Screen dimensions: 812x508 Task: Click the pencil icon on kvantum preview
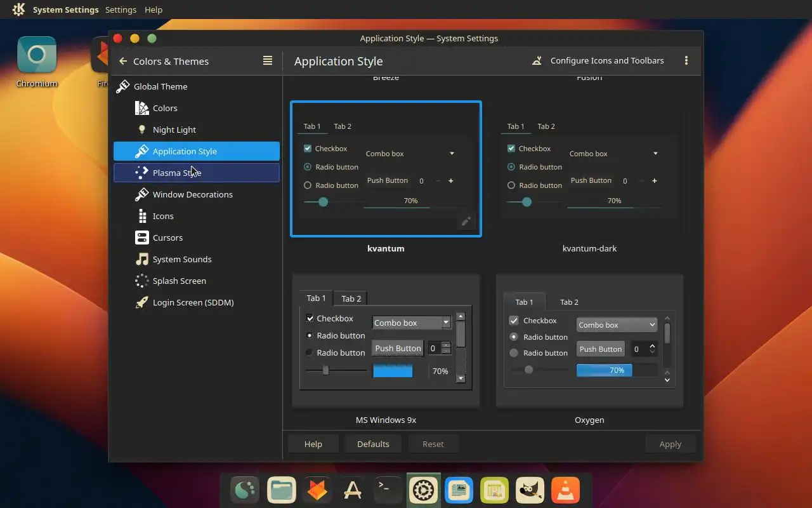[x=466, y=221]
